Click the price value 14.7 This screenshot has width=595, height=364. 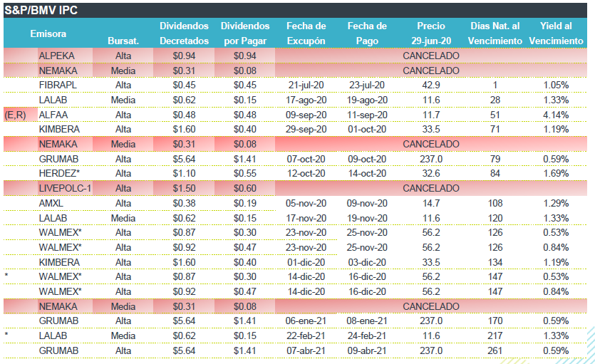[x=431, y=203]
